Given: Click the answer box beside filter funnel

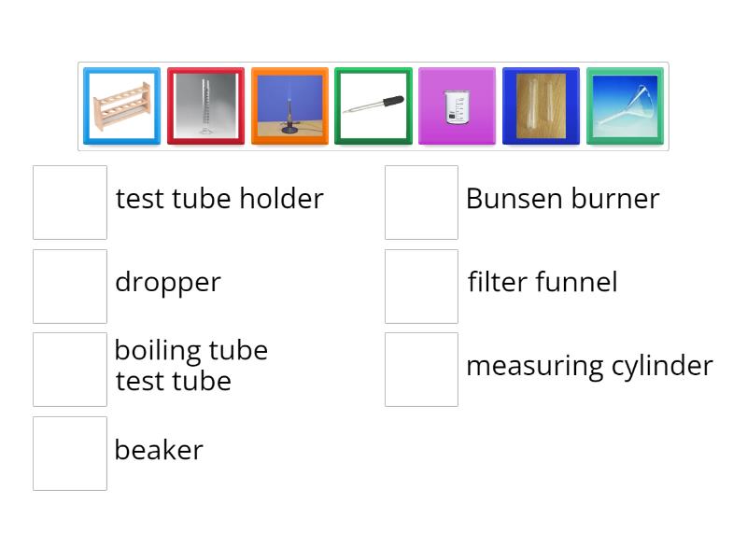Looking at the screenshot, I should (x=421, y=286).
